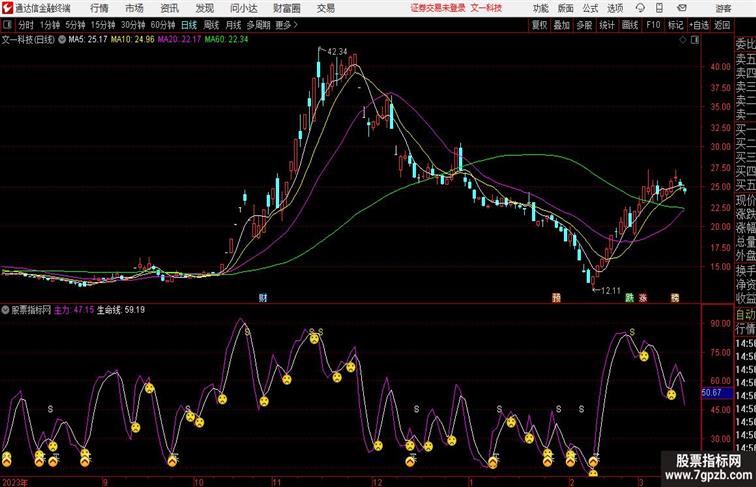
Task: Open the 发现 menu
Action: (x=204, y=8)
